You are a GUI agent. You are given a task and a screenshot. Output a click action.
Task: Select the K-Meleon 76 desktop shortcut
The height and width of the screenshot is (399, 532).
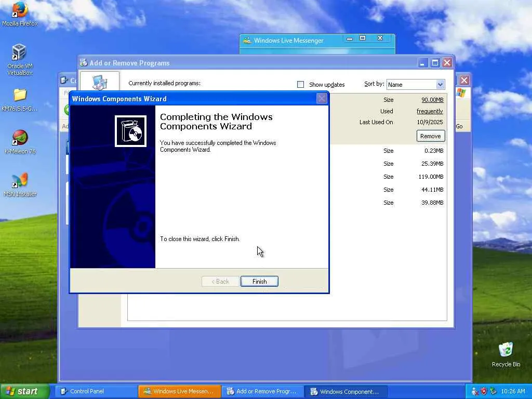coord(20,142)
